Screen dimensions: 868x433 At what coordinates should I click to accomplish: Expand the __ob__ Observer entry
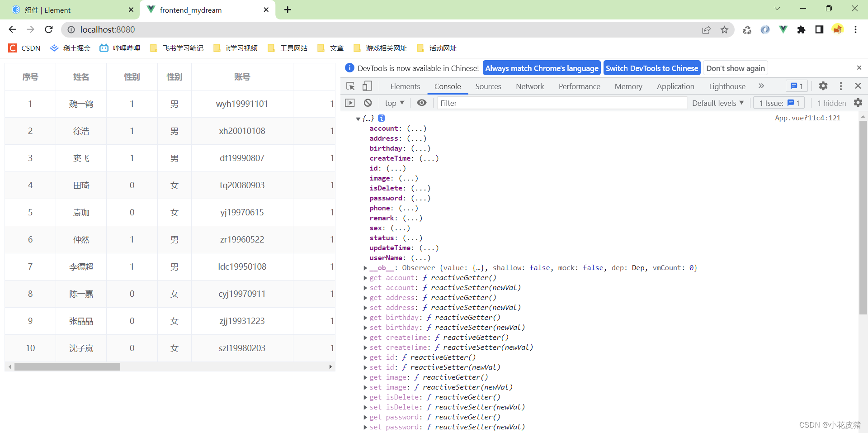[x=365, y=268]
